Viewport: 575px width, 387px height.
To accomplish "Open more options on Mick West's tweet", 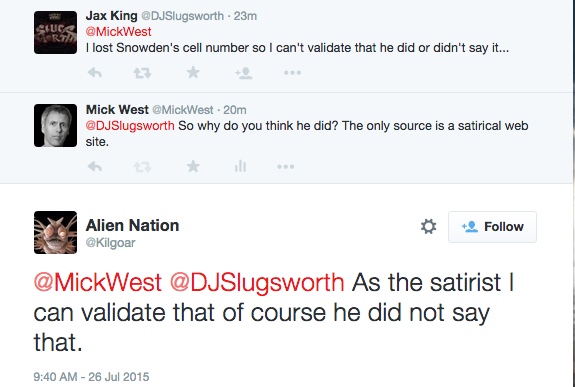I will [x=286, y=167].
